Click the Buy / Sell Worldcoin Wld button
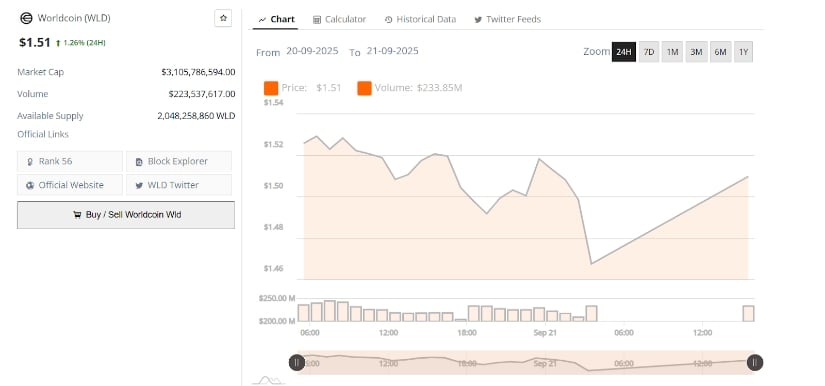The height and width of the screenshot is (386, 825). [126, 215]
